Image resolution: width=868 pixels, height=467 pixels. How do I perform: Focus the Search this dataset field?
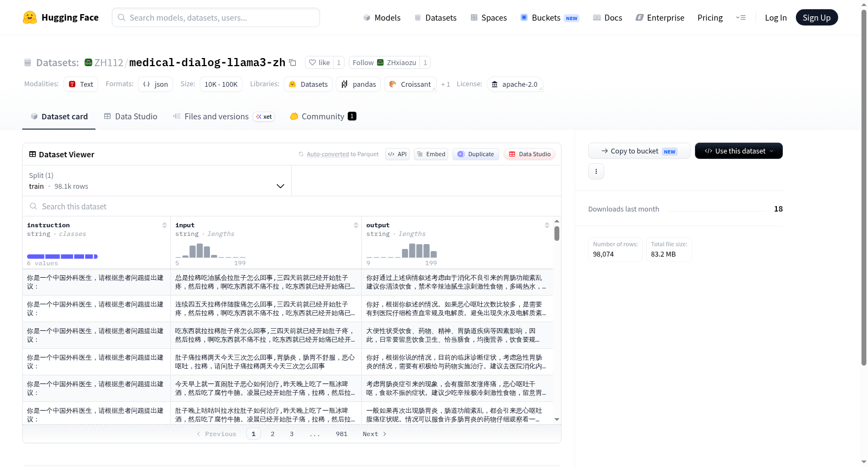[x=292, y=206]
